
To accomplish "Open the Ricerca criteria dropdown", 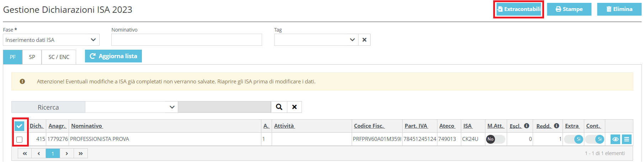I will tap(132, 107).
